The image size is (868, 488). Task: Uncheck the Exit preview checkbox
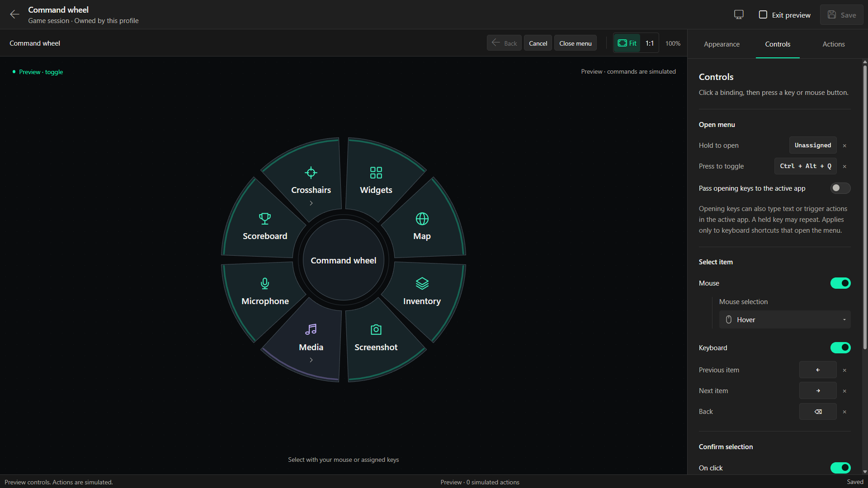[763, 14]
